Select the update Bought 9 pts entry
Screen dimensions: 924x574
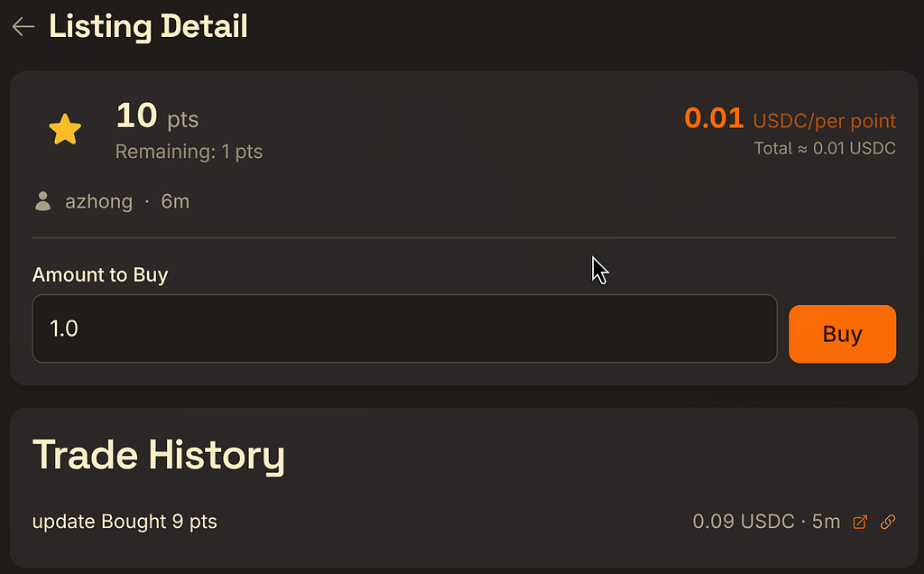pyautogui.click(x=125, y=522)
